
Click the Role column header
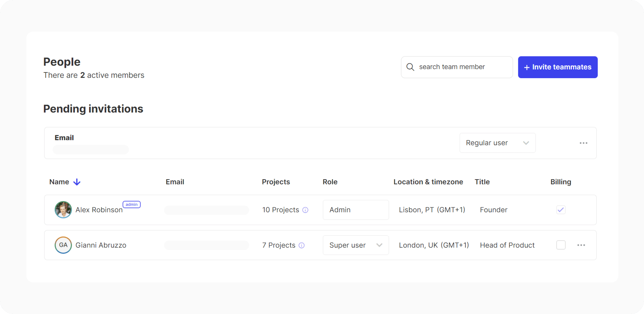click(330, 182)
